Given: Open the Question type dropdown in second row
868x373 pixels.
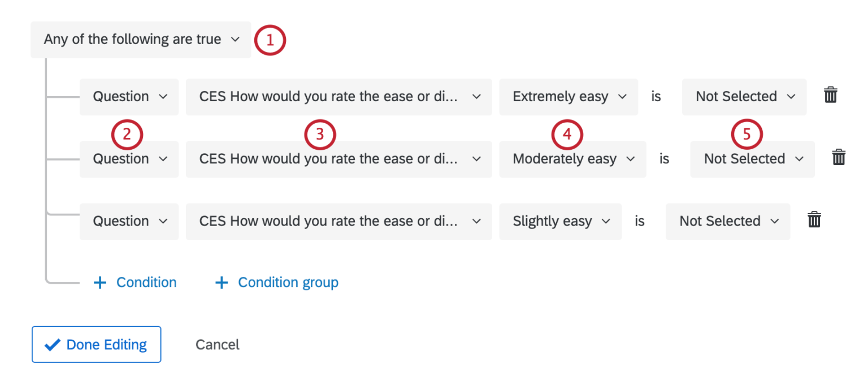Looking at the screenshot, I should (129, 159).
